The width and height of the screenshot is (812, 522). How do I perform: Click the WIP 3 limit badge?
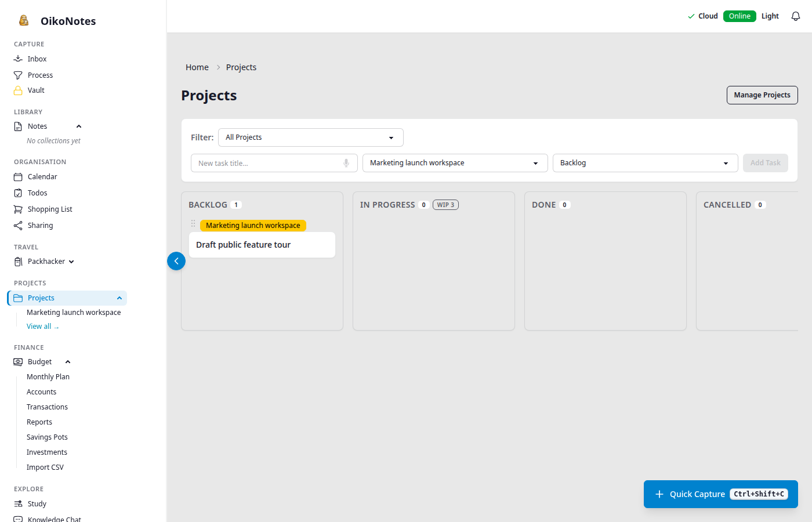tap(445, 205)
